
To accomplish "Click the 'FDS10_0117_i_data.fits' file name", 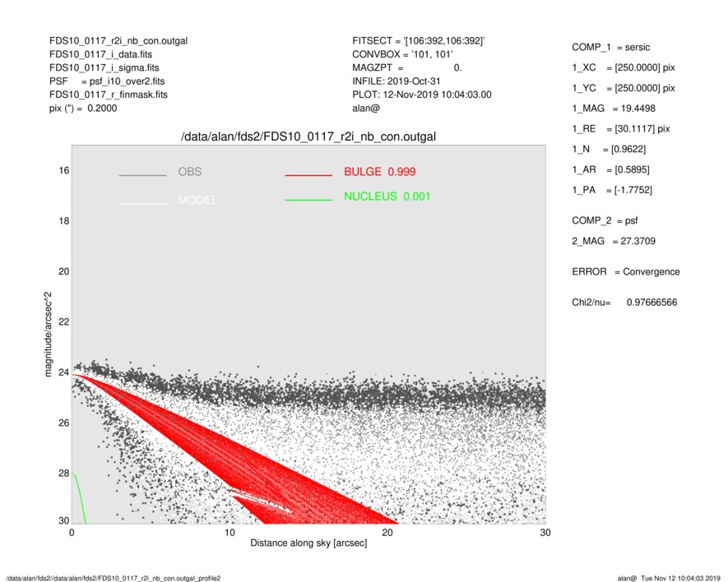I will [x=100, y=54].
